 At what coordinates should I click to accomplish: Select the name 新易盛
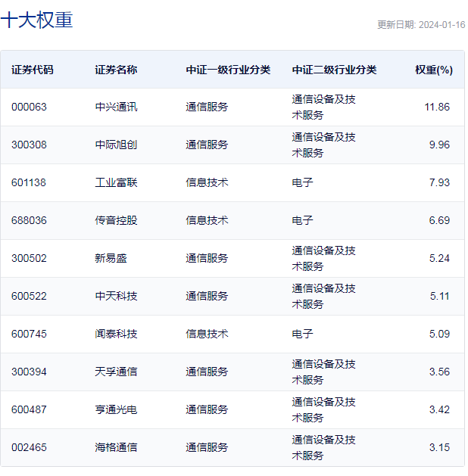pos(111,258)
